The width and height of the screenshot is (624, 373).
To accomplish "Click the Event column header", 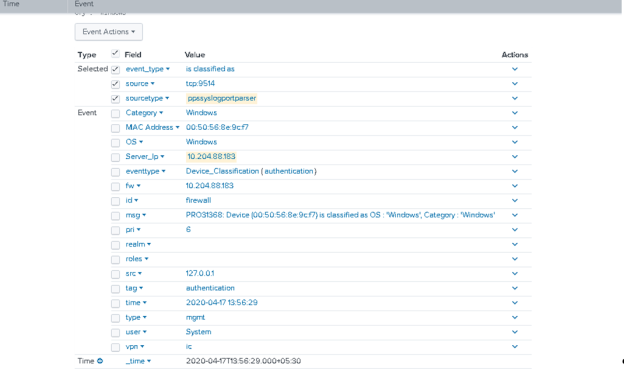I will pos(84,4).
